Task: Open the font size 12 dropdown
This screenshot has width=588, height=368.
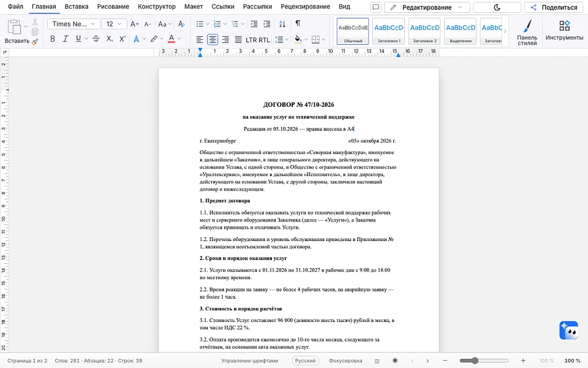Action: click(115, 24)
